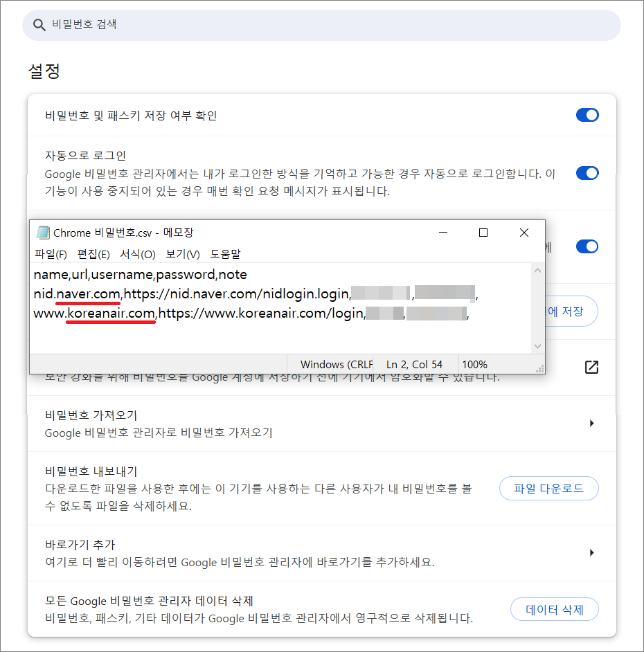644x652 pixels.
Task: Disable the 비밀번호 및 패스키 저장 여부 확인 toggle
Action: point(587,115)
